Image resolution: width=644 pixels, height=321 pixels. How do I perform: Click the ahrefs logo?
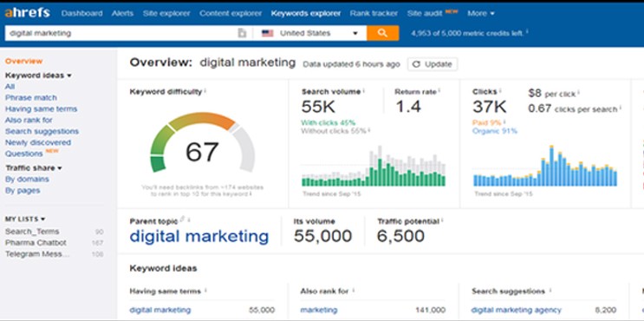pos(27,13)
